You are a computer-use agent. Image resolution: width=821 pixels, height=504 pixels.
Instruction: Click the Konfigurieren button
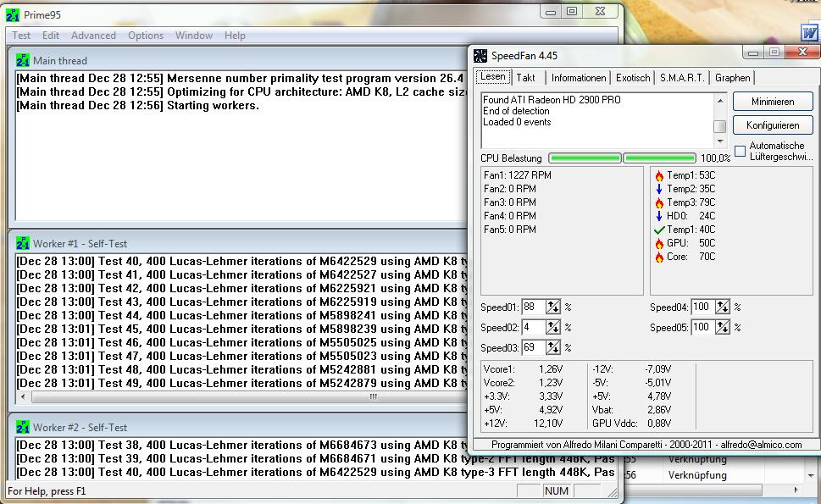click(x=773, y=125)
